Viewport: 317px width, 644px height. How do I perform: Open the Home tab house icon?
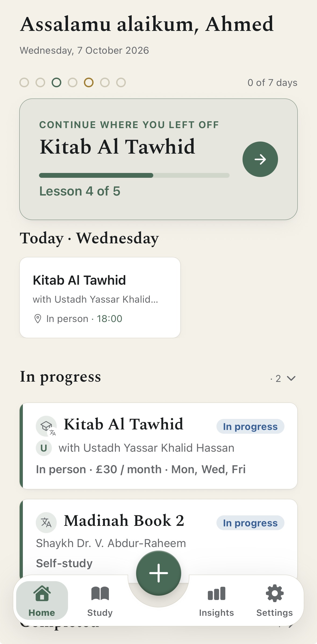pyautogui.click(x=42, y=593)
